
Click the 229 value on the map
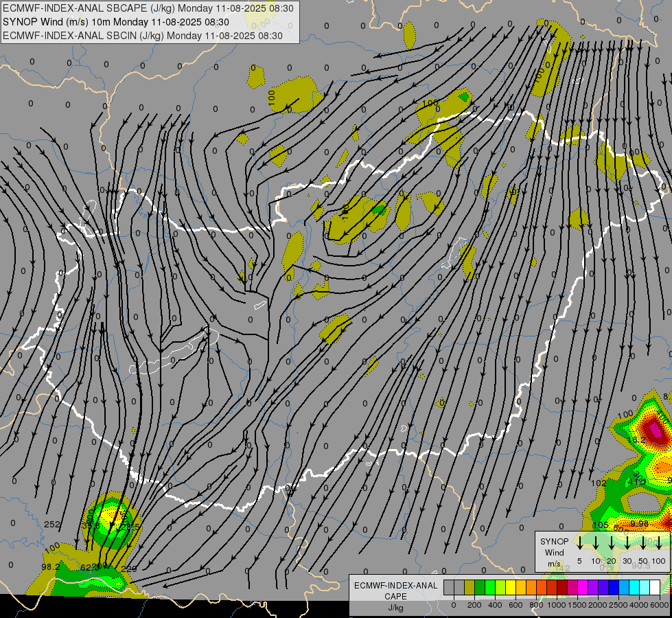pos(129,569)
